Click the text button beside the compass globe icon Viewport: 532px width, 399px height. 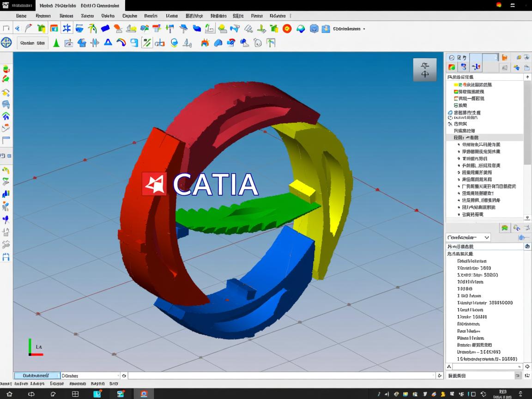tap(32, 43)
